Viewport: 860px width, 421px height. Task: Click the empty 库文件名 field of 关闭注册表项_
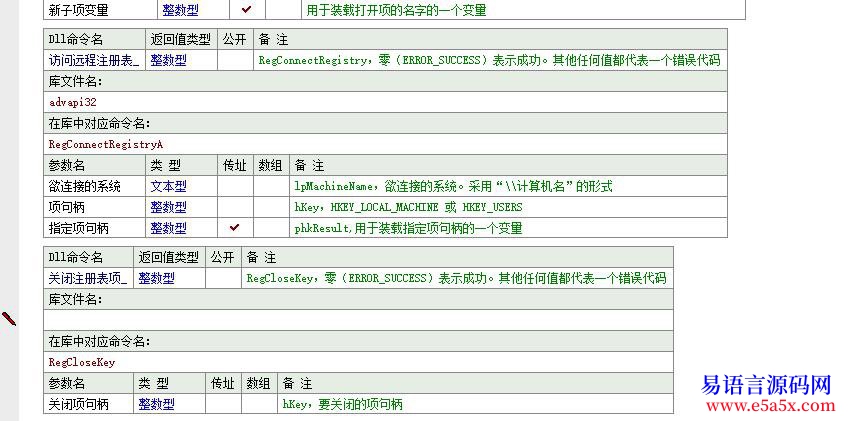pyautogui.click(x=358, y=320)
